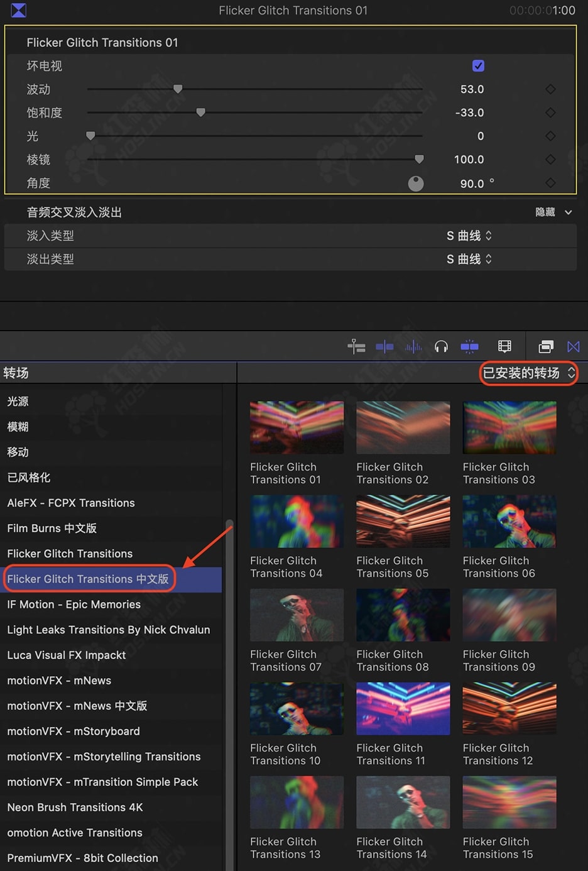Collapse the 音频交叉淡入淡出 chevron
This screenshot has width=588, height=871.
[x=569, y=212]
